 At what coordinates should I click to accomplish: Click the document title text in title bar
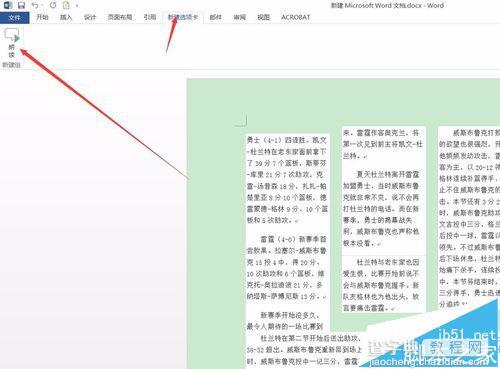[x=387, y=5]
